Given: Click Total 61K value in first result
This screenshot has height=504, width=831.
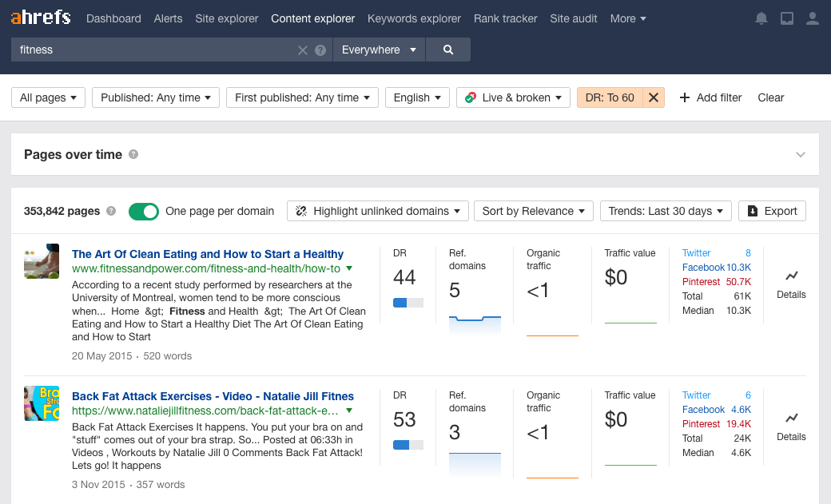Looking at the screenshot, I should [x=742, y=296].
